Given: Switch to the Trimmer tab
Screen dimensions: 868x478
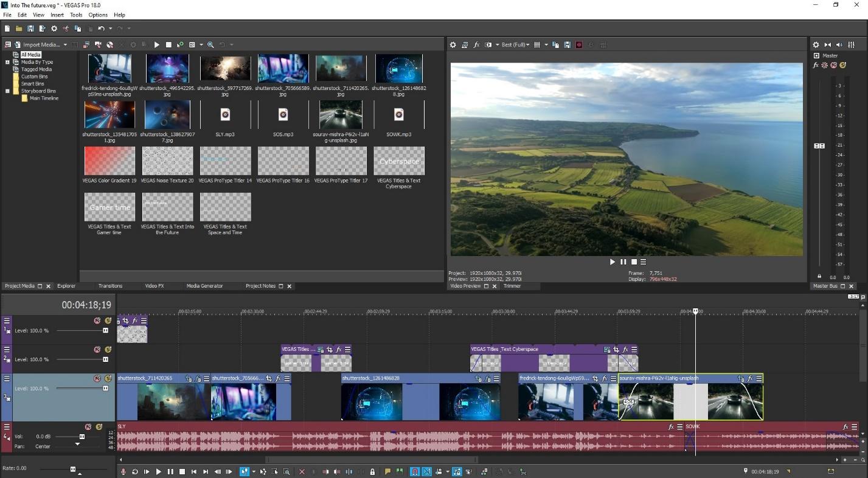Looking at the screenshot, I should point(512,286).
